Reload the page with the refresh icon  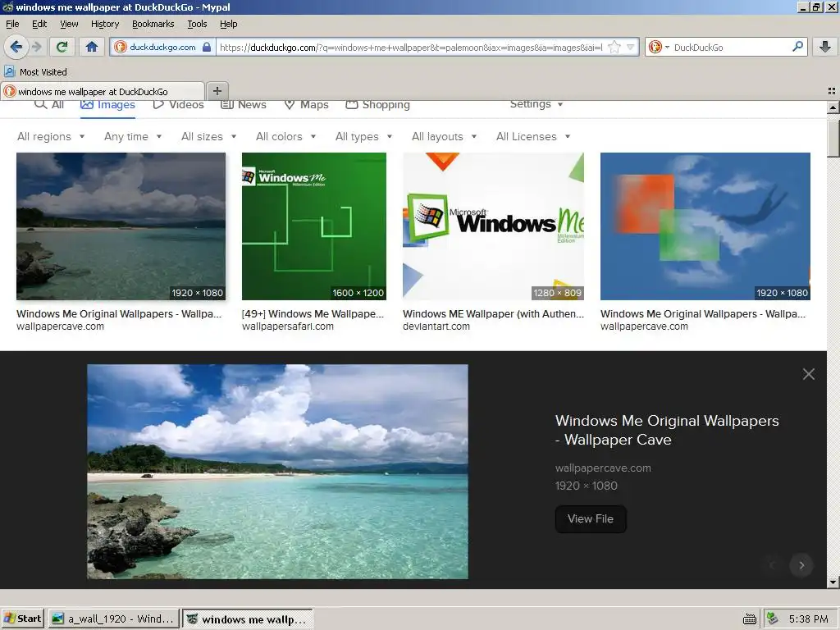(62, 47)
